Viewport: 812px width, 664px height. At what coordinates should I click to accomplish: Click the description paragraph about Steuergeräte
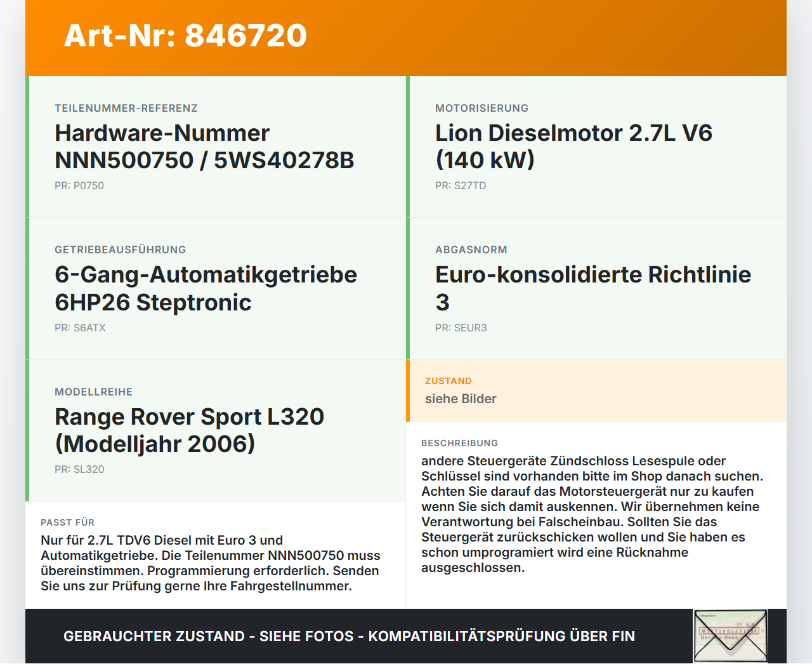pyautogui.click(x=593, y=514)
